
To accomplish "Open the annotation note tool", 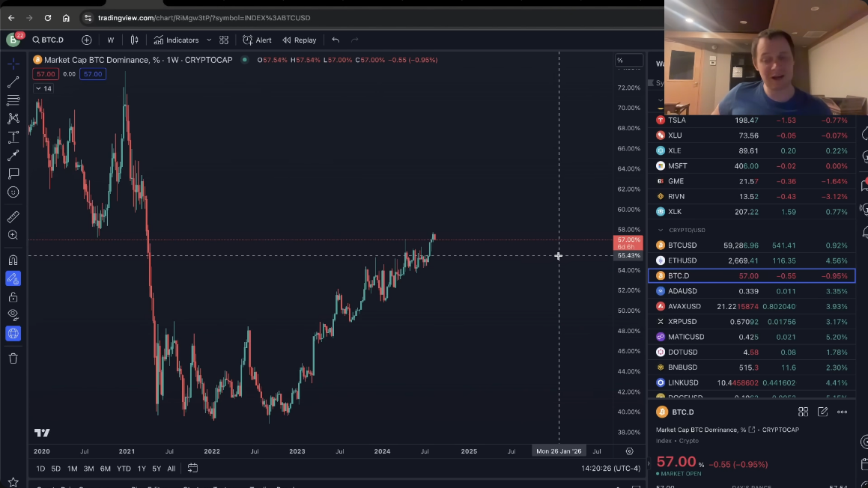I will tap(13, 174).
